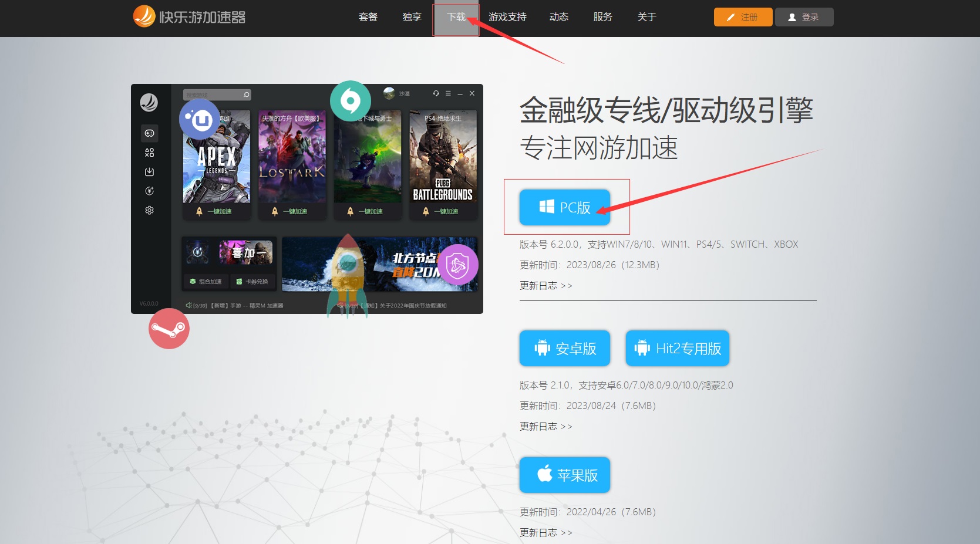Click the 卡券兑换 coupon button
The height and width of the screenshot is (544, 980).
point(252,282)
